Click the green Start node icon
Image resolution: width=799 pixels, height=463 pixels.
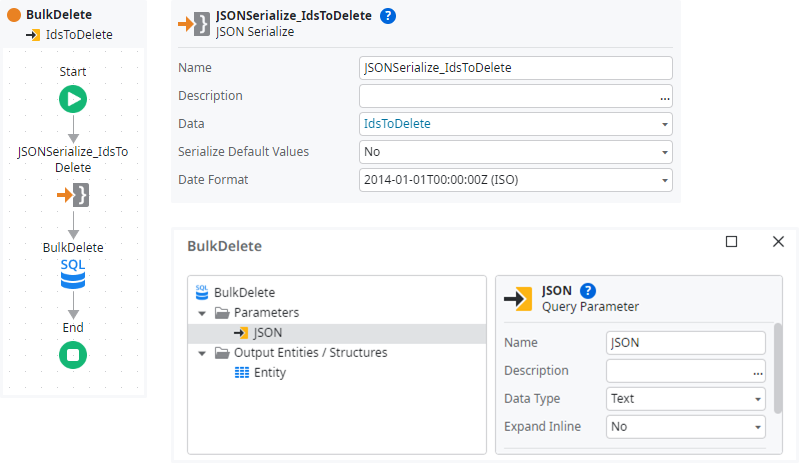pos(73,98)
